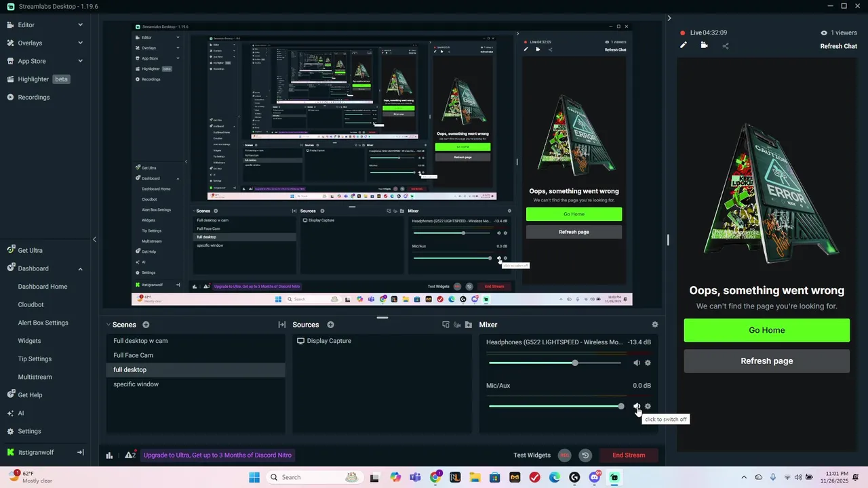
Task: Click Test Widgets
Action: point(532,455)
